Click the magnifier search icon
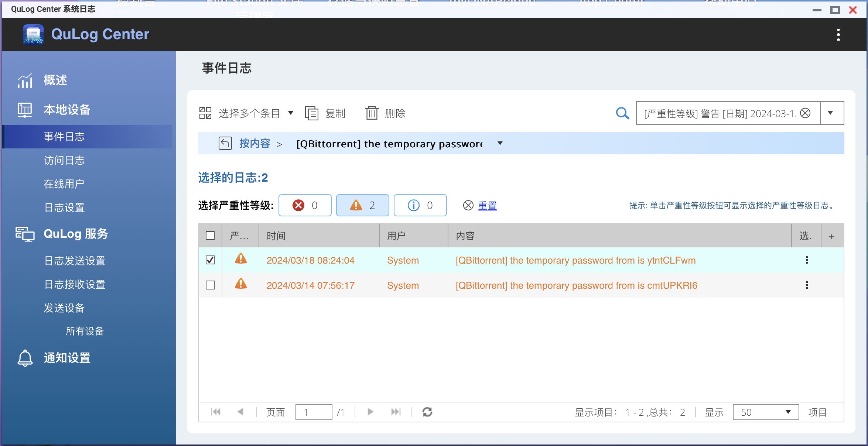Screen dimensions: 868x446 pos(622,113)
